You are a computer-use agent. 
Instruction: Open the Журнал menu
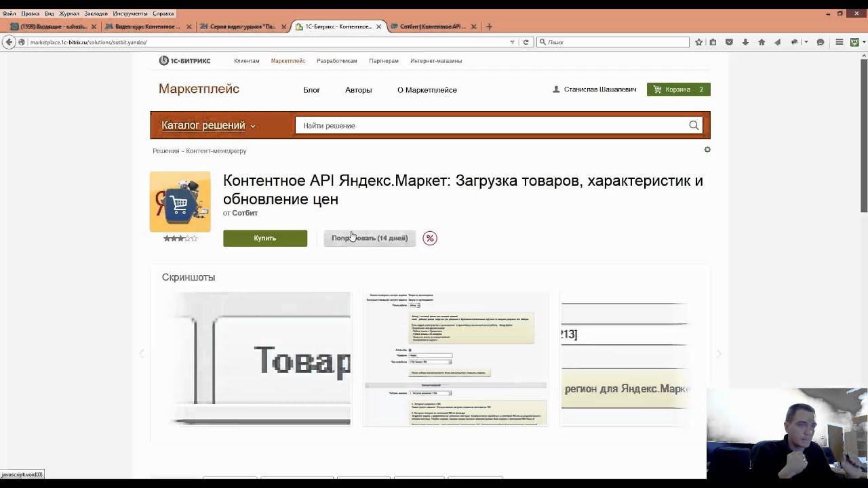tap(69, 14)
